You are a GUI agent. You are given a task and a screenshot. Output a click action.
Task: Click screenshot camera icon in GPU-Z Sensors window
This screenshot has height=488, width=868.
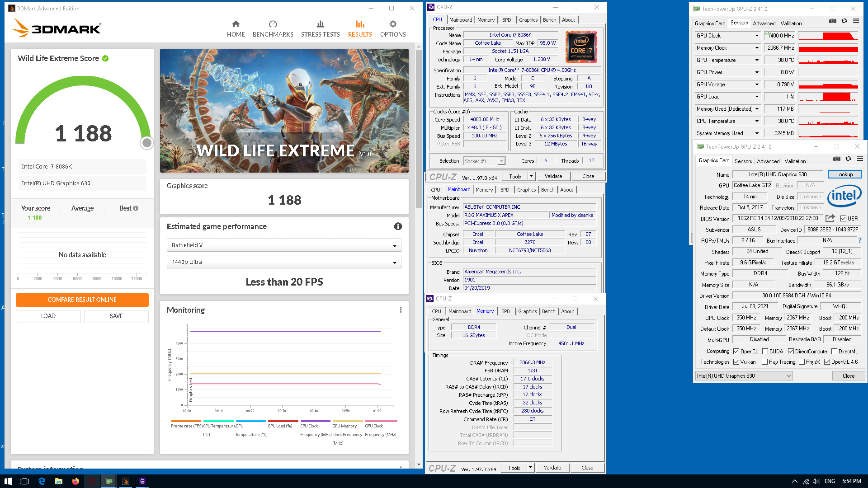(833, 21)
